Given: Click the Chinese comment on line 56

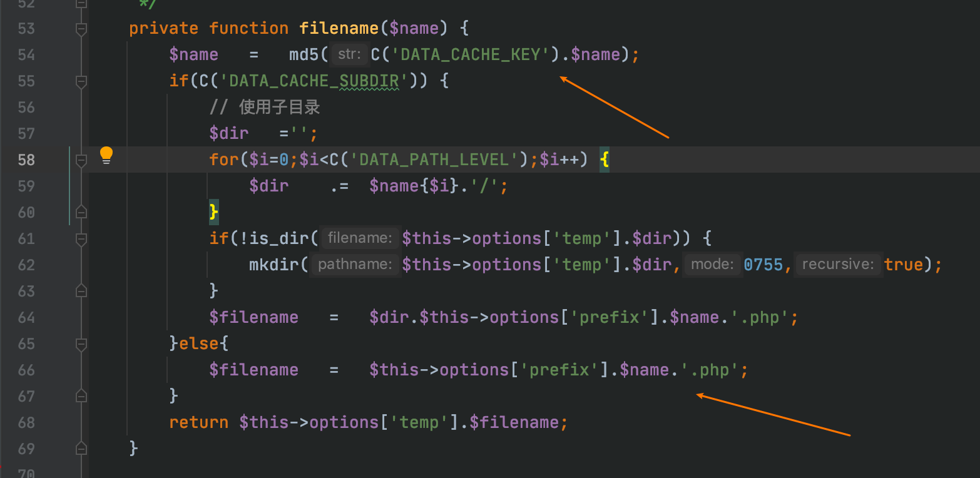Looking at the screenshot, I should click(265, 108).
